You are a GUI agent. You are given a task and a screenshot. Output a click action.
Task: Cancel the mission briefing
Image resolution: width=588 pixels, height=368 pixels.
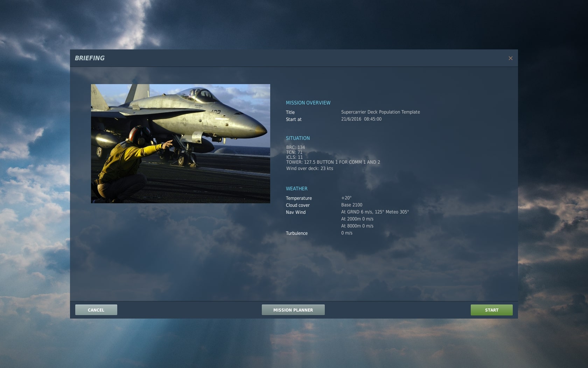[96, 310]
